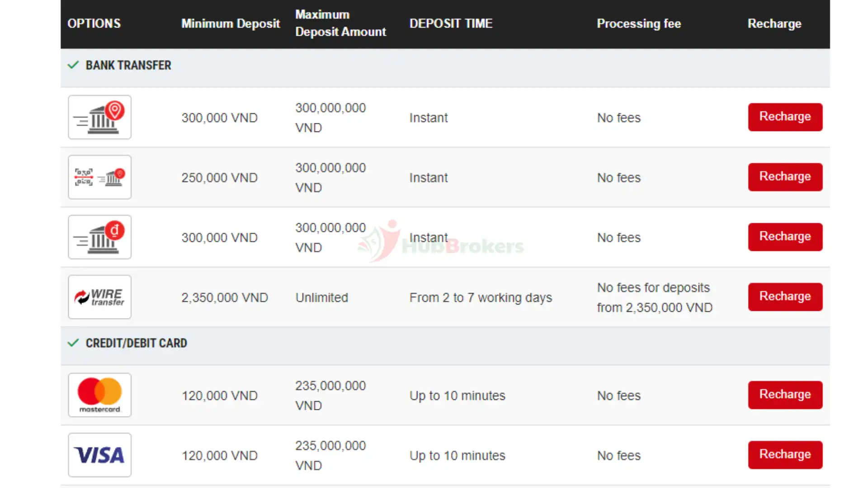Click the OPTIONS column header
This screenshot has width=868, height=488.
[94, 23]
